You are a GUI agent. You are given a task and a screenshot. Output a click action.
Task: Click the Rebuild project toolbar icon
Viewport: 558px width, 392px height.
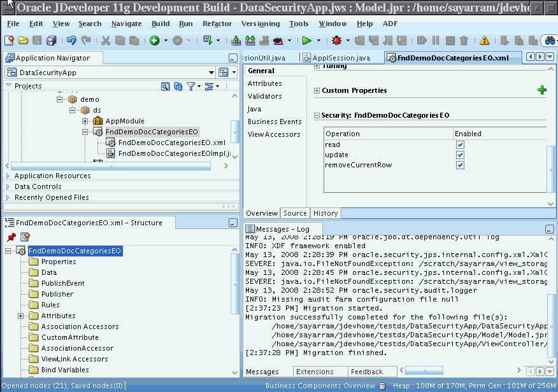click(250, 41)
